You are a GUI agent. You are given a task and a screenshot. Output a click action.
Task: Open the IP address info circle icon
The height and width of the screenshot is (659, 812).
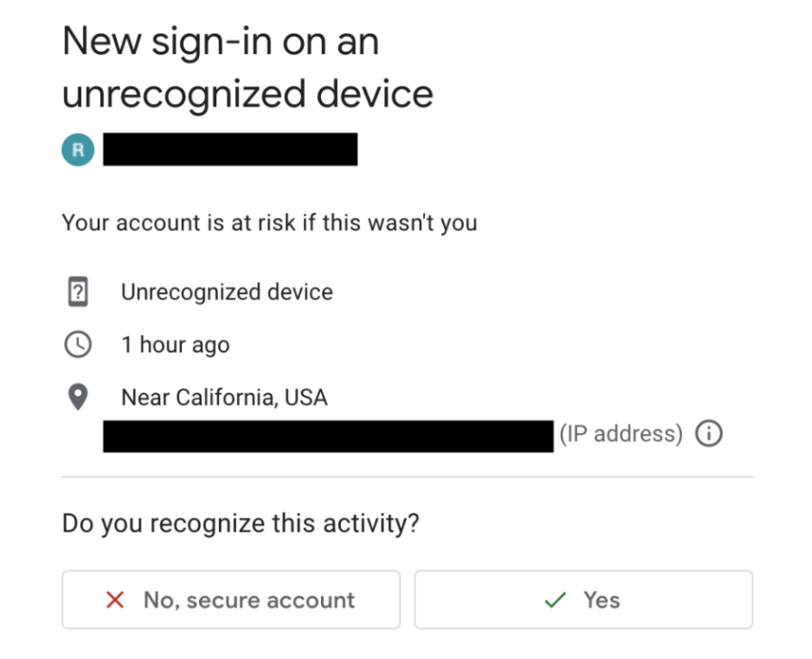(710, 434)
